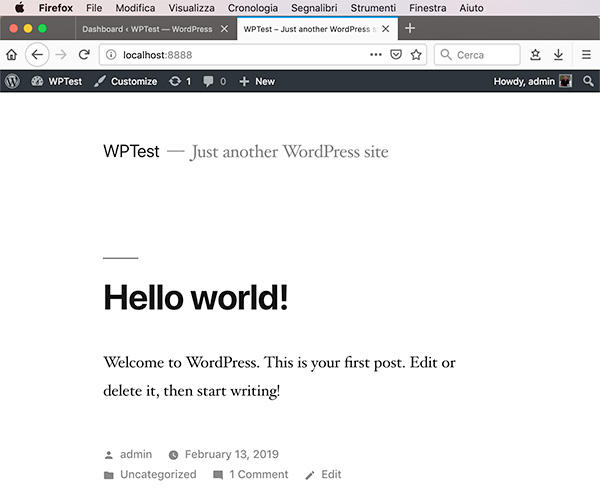Open the Hello world! post
This screenshot has height=490, width=600.
click(195, 297)
